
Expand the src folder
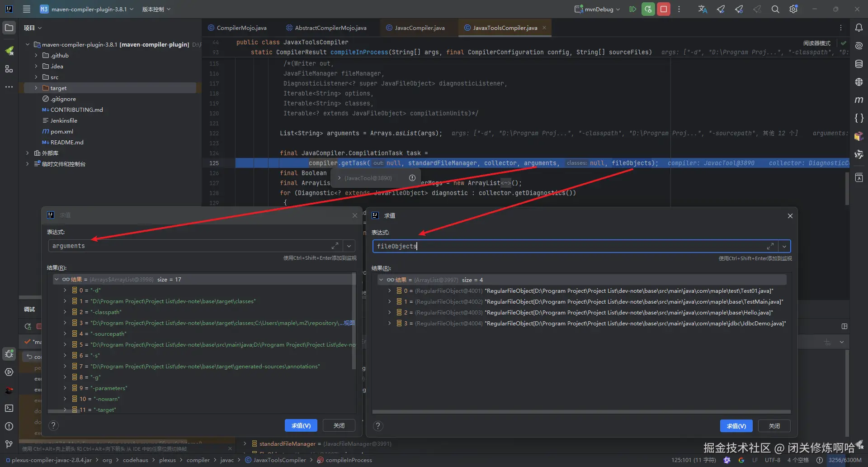pos(36,77)
